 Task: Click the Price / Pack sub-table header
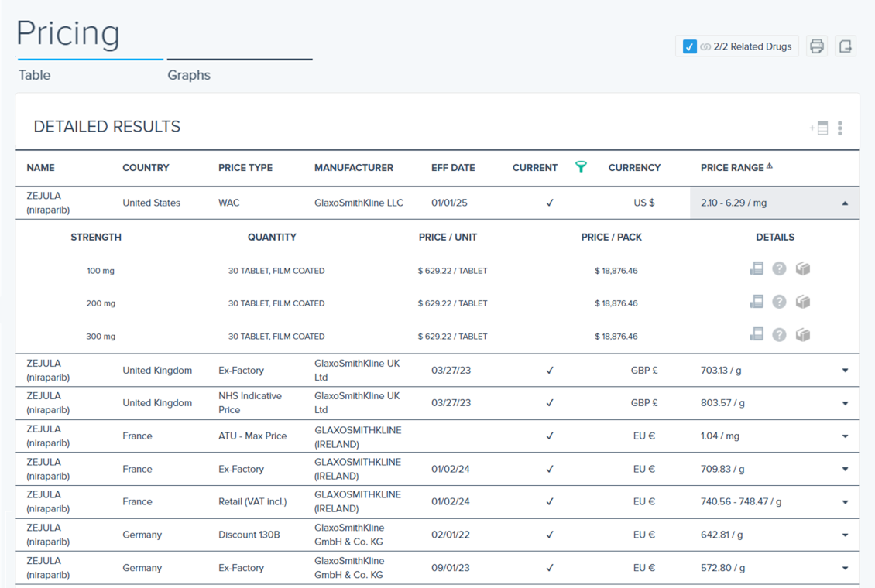coord(611,237)
